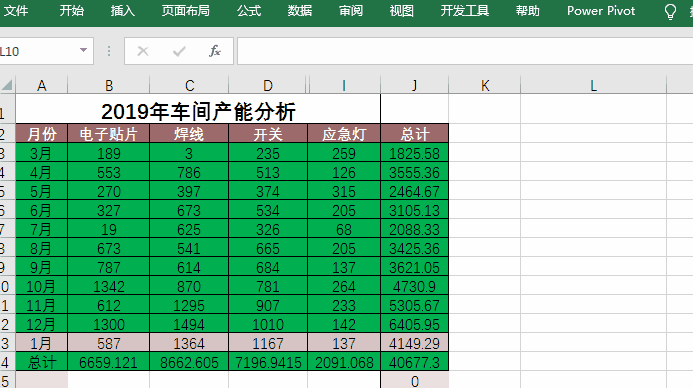
Task: Click the cancel X icon in formula bar
Action: [x=143, y=51]
